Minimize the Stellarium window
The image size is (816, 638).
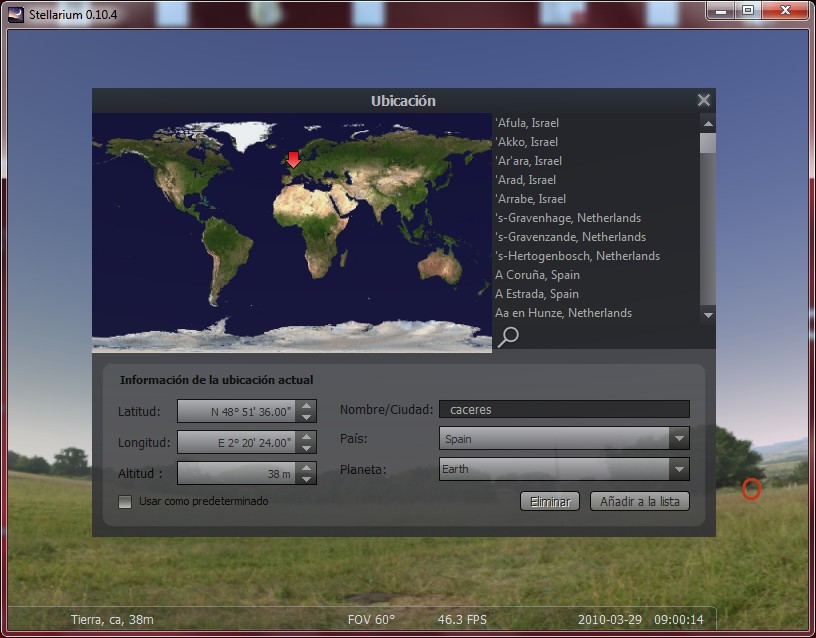click(x=721, y=11)
